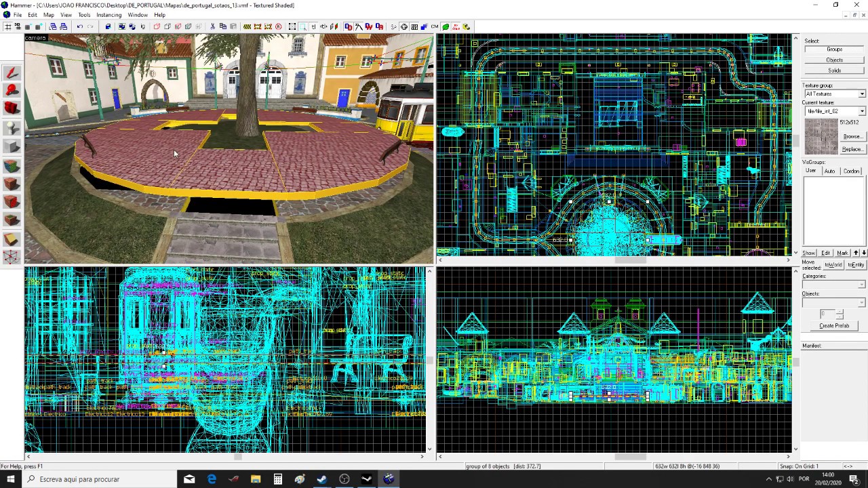868x488 pixels.
Task: Click the Create Prefab button
Action: coord(834,326)
